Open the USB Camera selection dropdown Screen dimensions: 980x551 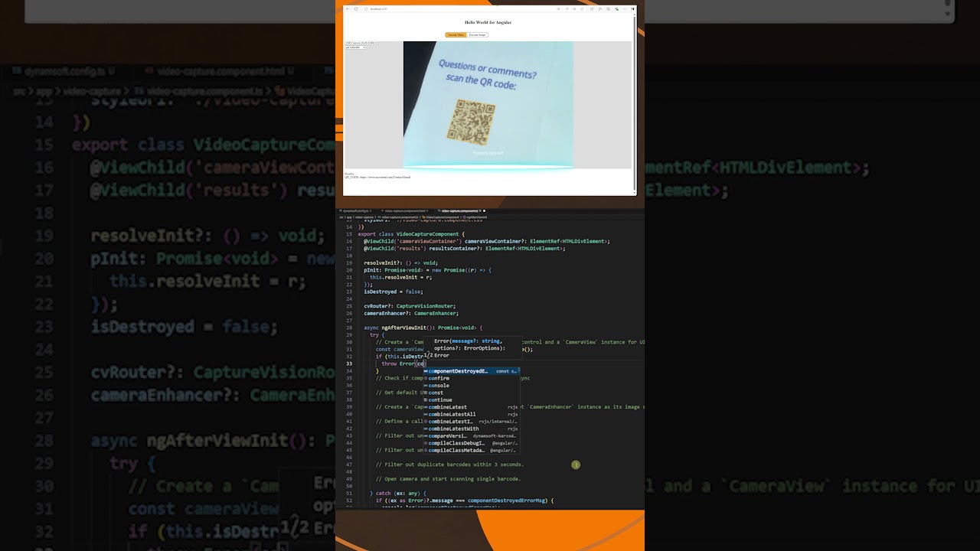[x=361, y=43]
